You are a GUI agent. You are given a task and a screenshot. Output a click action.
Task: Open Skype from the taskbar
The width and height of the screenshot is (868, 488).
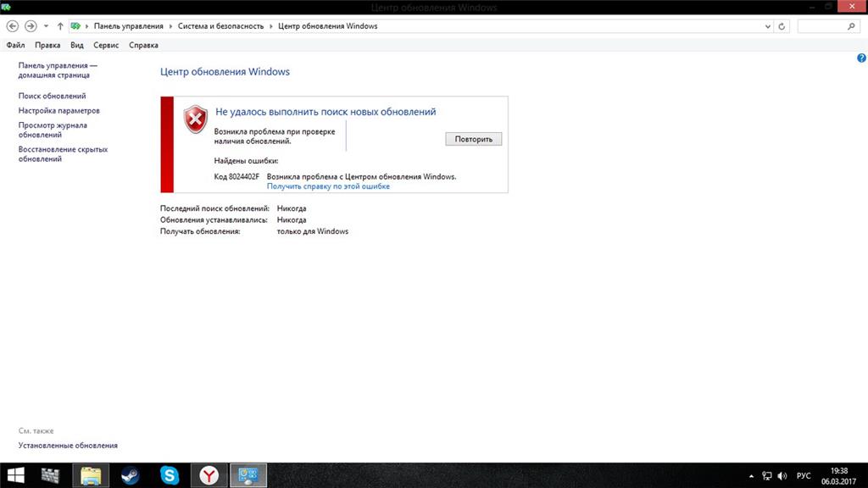[170, 475]
